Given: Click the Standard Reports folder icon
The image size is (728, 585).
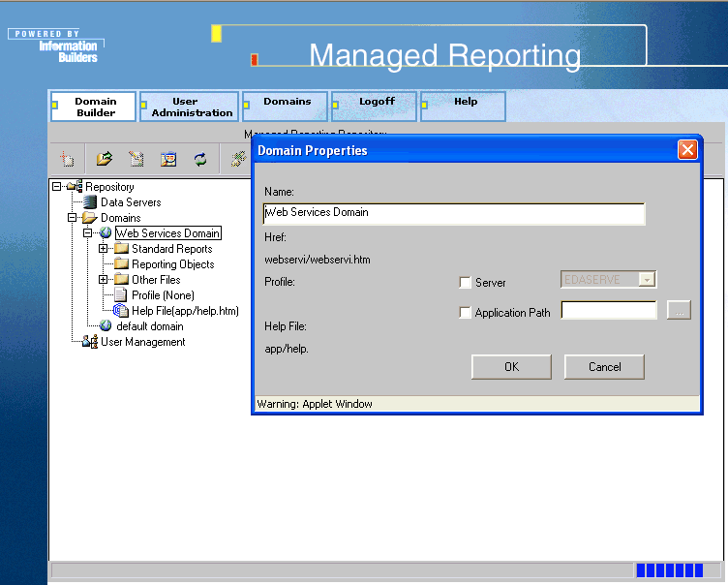Looking at the screenshot, I should (121, 248).
